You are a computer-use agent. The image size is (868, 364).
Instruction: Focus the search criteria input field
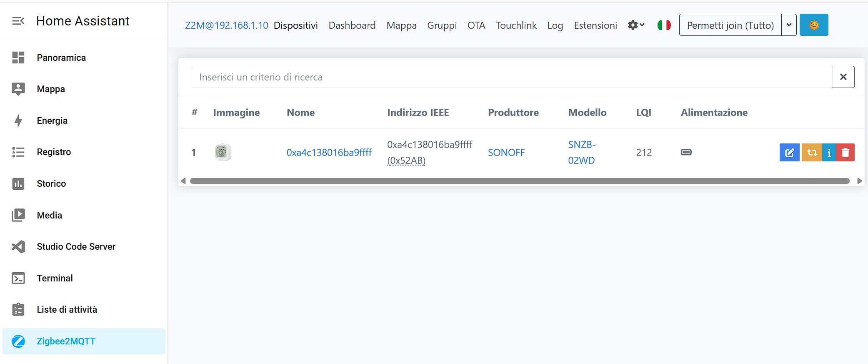pyautogui.click(x=512, y=77)
